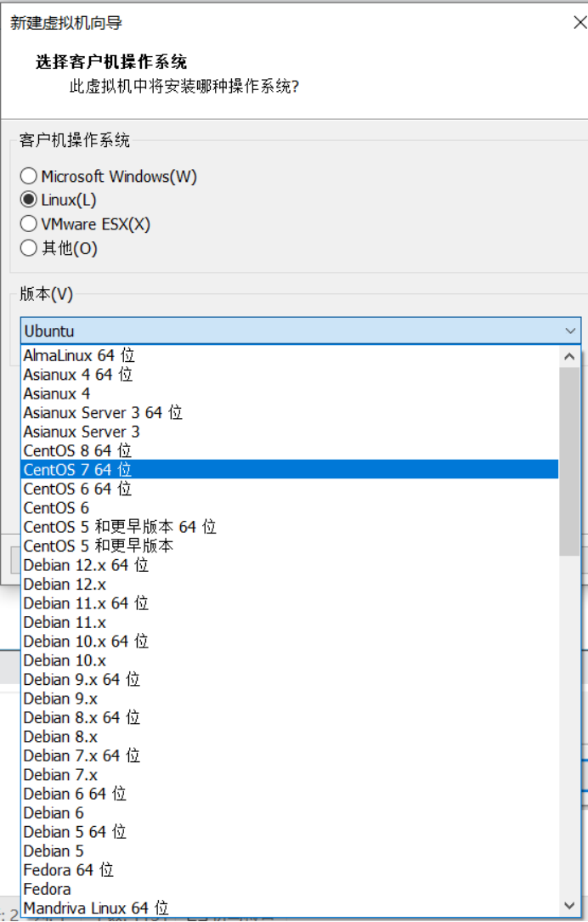This screenshot has width=588, height=922.
Task: Select the Debian 7.x entry
Action: (x=290, y=774)
